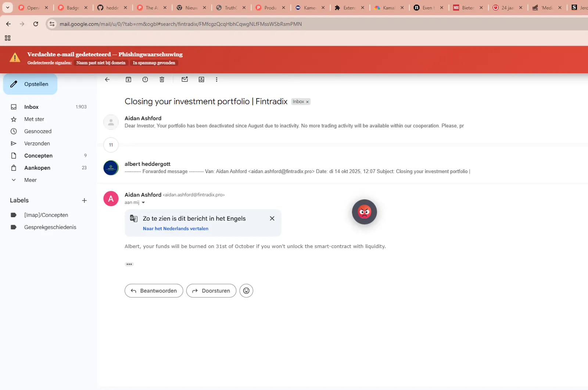Open the three-dot more actions menu
Viewport: 588px width, 390px height.
click(216, 79)
